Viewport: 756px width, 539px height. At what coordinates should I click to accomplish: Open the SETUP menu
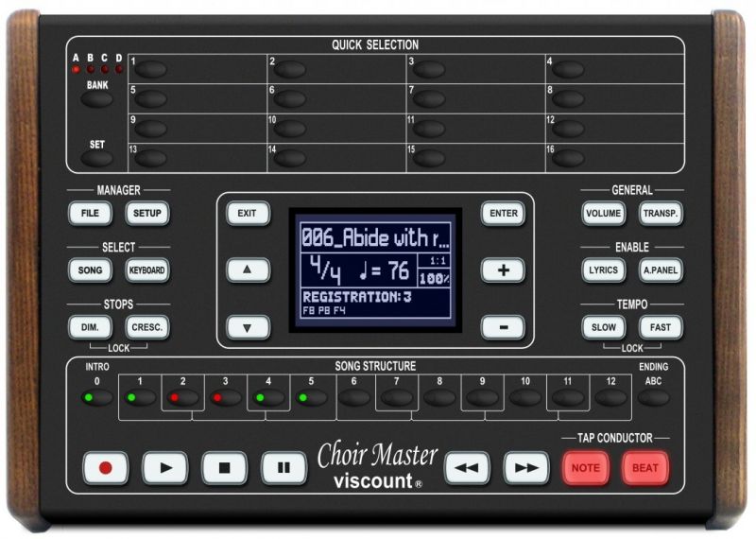(x=147, y=213)
